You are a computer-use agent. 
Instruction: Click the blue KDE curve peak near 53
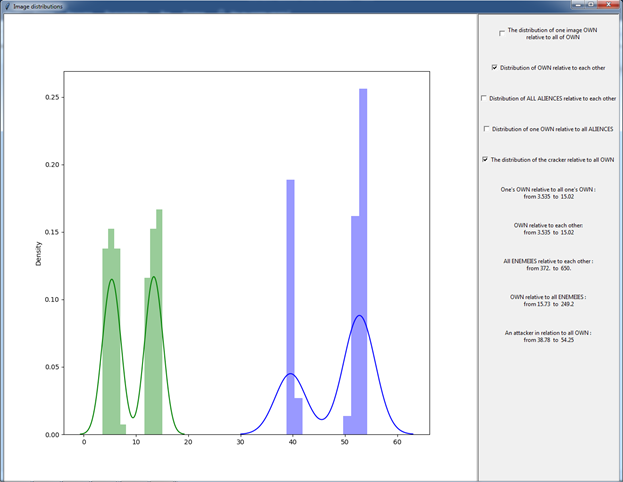click(359, 316)
